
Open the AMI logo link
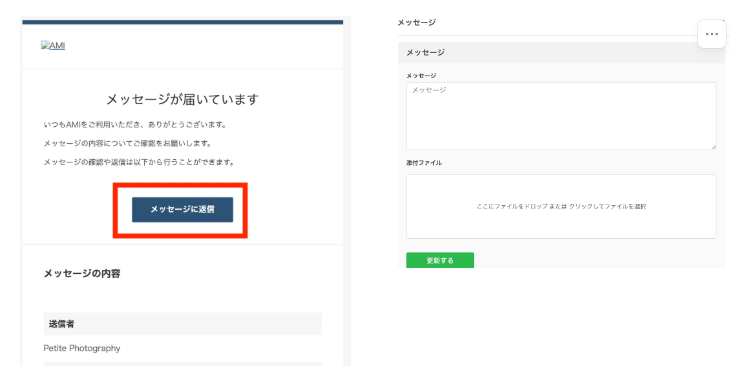(53, 45)
